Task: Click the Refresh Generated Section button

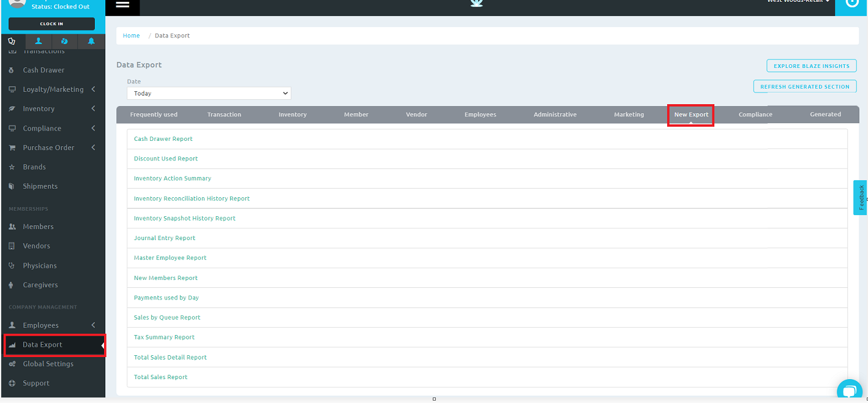Action: pos(805,87)
